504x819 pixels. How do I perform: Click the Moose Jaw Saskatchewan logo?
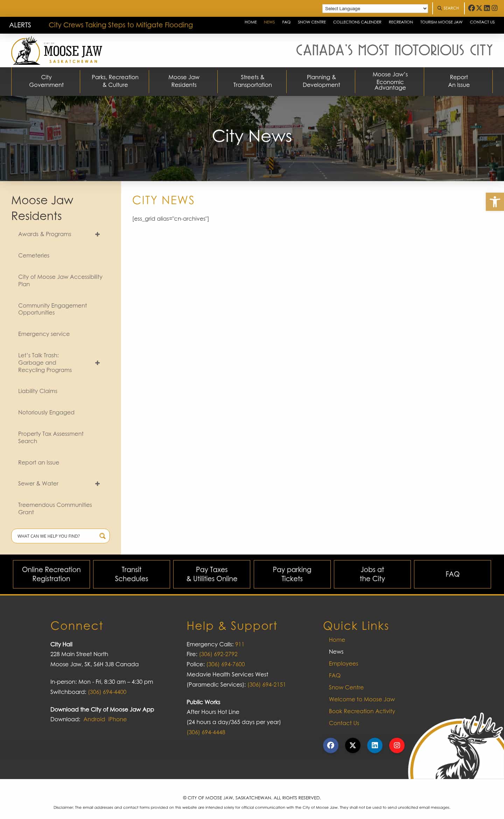[57, 51]
